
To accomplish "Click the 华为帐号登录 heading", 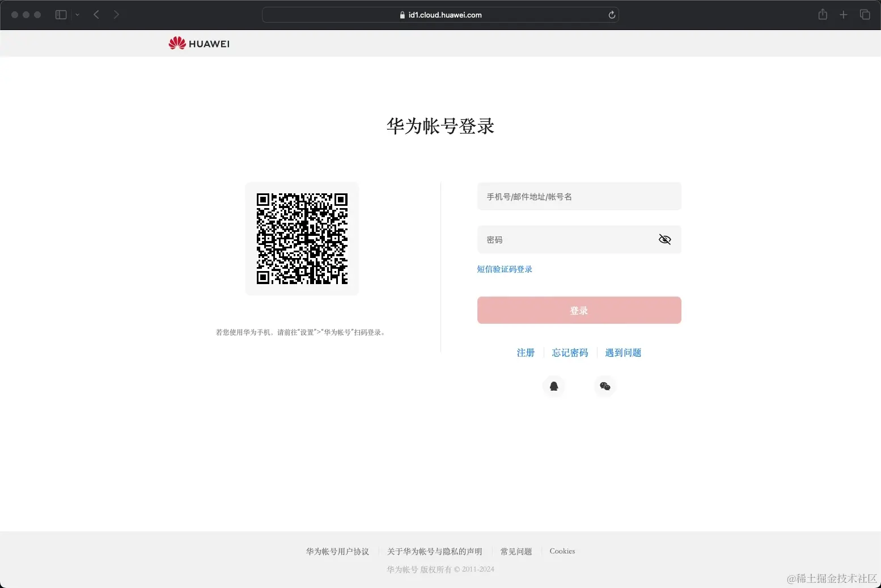I will (x=440, y=126).
